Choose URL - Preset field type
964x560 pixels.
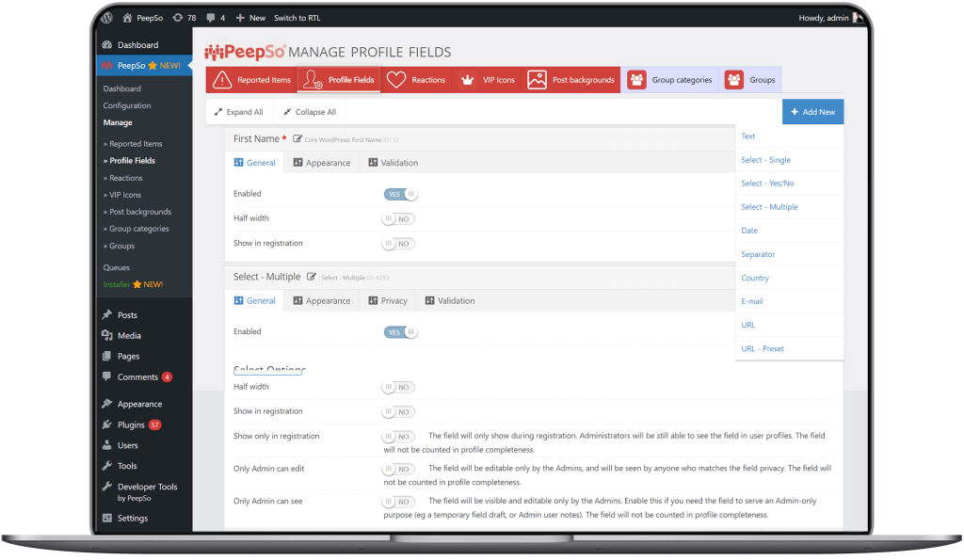790,348
